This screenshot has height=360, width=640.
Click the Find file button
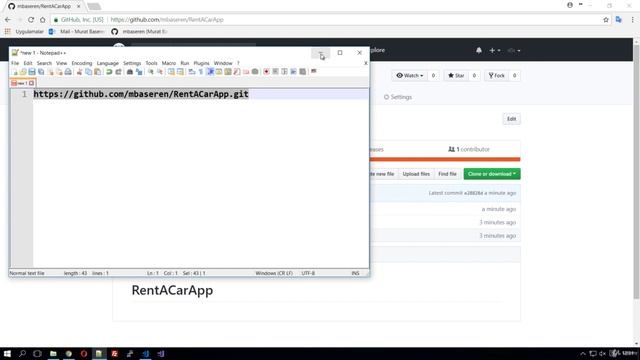447,174
